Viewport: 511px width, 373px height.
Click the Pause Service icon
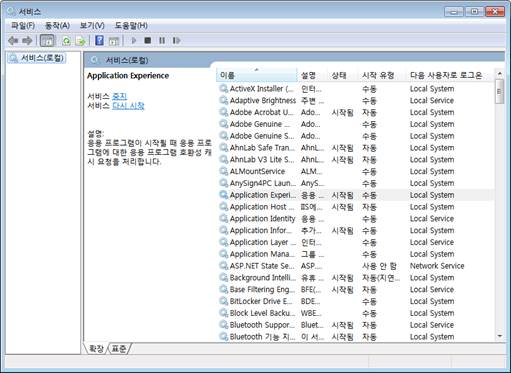click(x=162, y=41)
